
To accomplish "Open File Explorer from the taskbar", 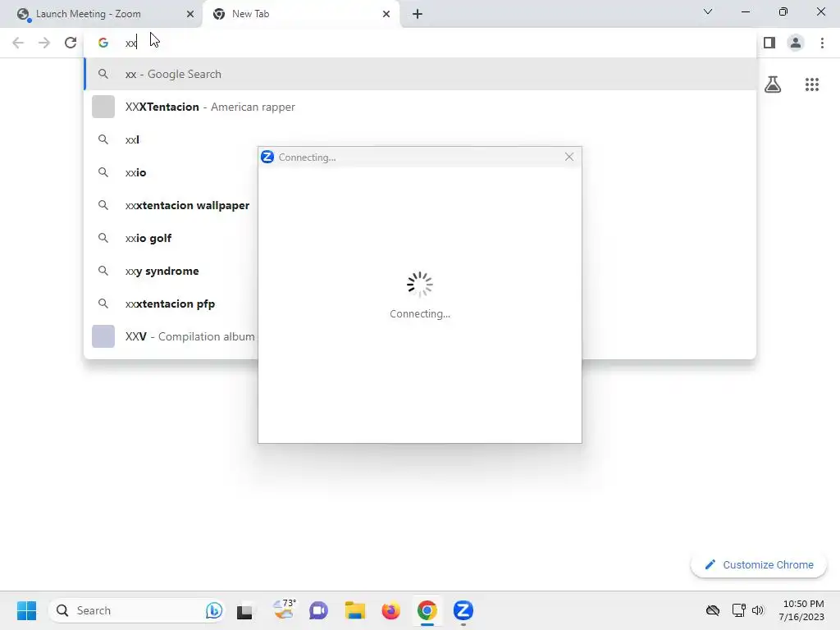I will (x=354, y=610).
